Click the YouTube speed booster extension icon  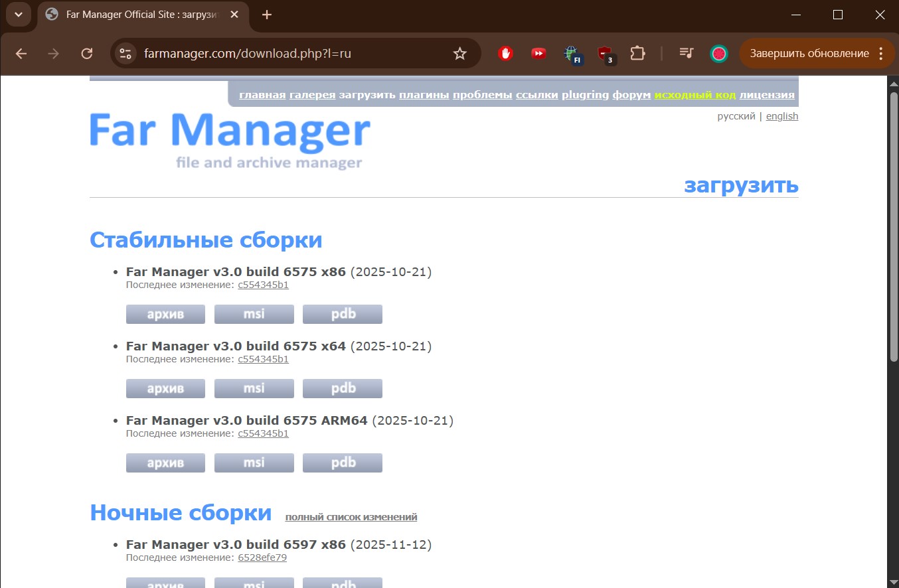point(538,54)
